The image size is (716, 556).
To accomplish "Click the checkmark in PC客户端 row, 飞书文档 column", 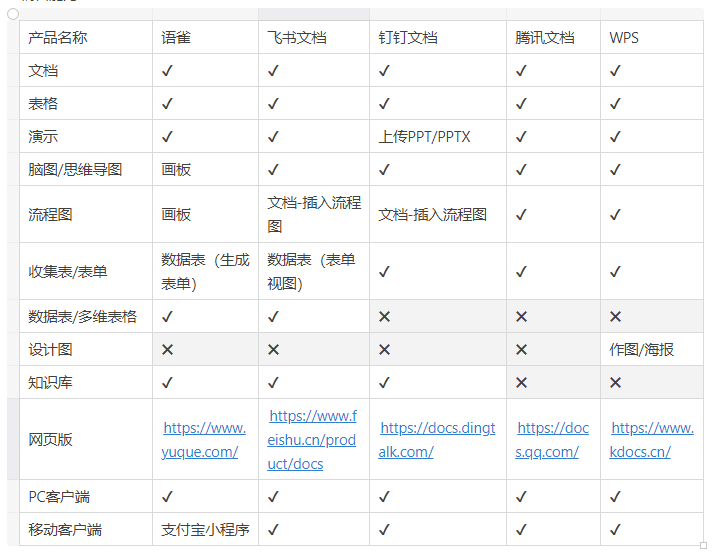I will pyautogui.click(x=274, y=497).
